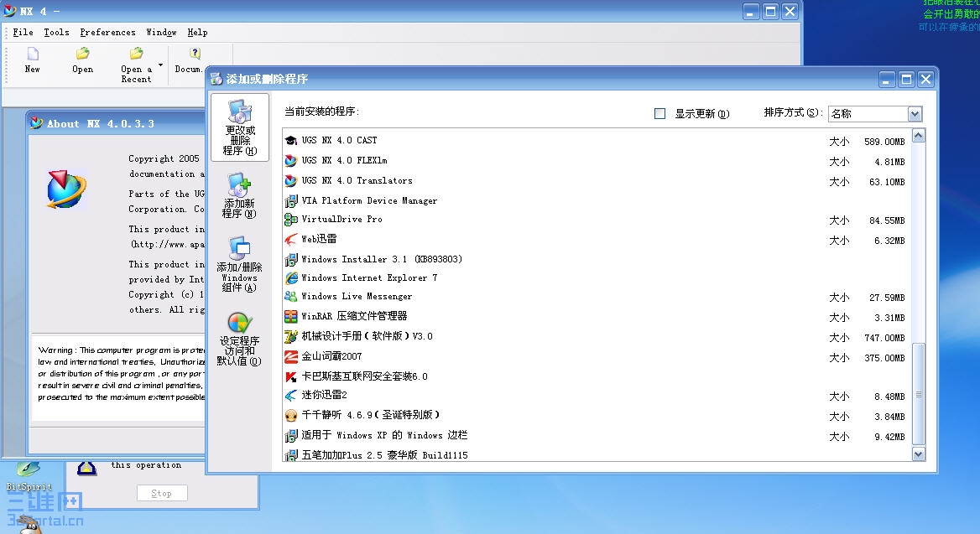Image resolution: width=980 pixels, height=534 pixels.
Task: Select 设定程序访问和默认值 sidebar button
Action: (x=239, y=340)
